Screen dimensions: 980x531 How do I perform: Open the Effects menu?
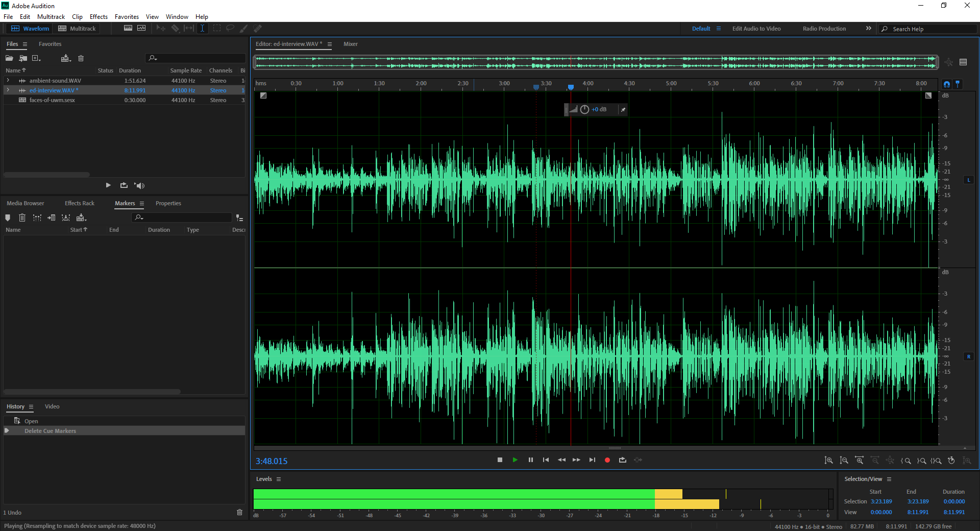(x=99, y=17)
